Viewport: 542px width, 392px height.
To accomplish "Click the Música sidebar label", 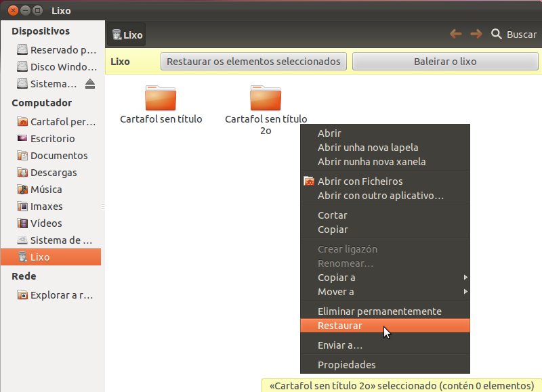I will [46, 190].
